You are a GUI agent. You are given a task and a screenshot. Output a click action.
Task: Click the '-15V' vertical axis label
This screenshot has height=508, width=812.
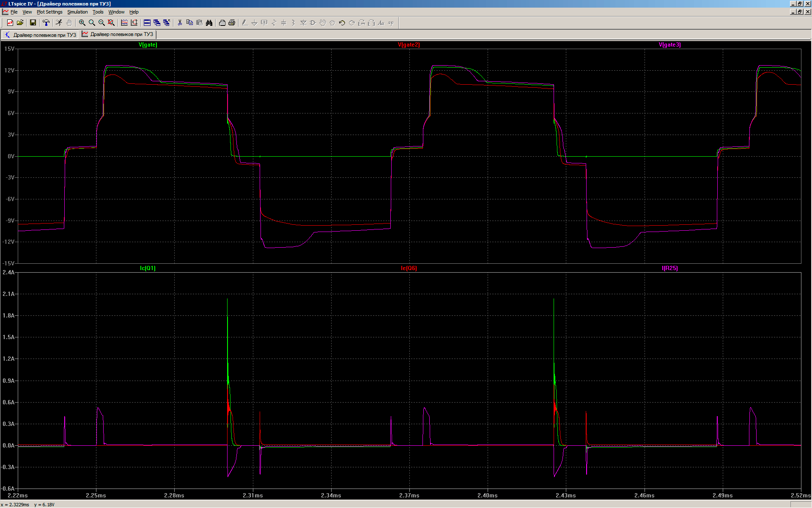pos(8,263)
